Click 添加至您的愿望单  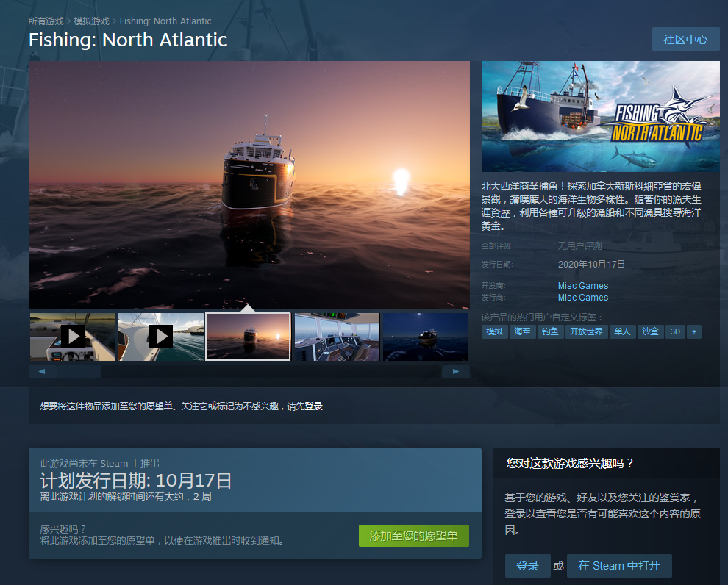(413, 536)
